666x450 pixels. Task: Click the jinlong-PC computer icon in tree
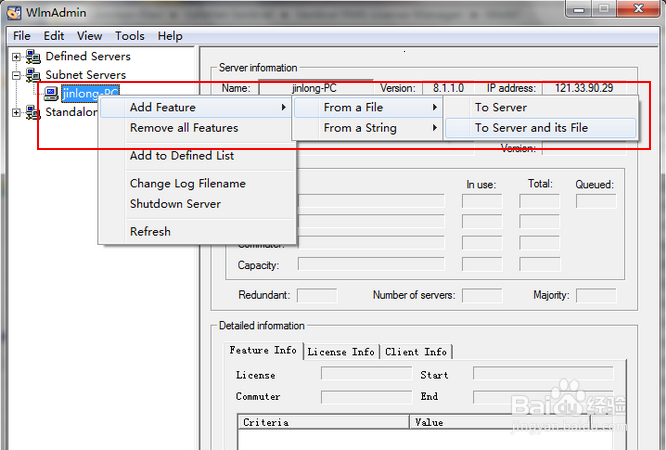pyautogui.click(x=51, y=93)
